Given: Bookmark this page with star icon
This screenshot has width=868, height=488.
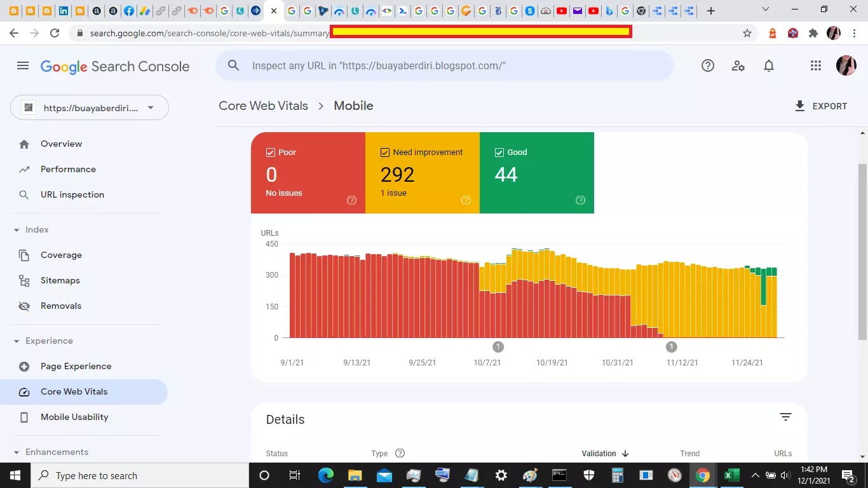Looking at the screenshot, I should 747,33.
